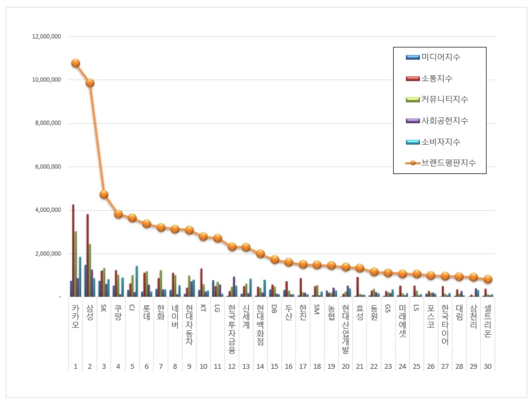This screenshot has width=532, height=404.
Task: Select the 현대자동차 category label
Action: [189, 325]
